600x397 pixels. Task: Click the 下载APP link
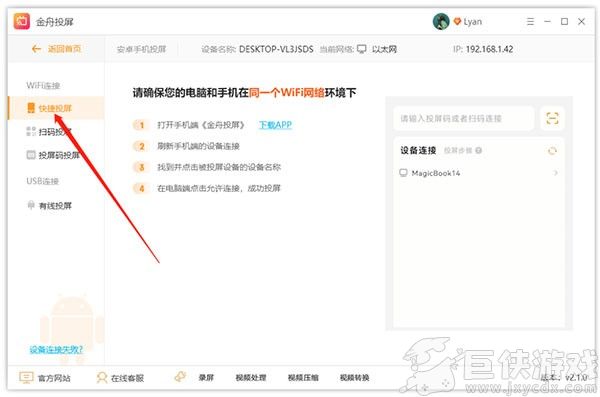pos(275,125)
